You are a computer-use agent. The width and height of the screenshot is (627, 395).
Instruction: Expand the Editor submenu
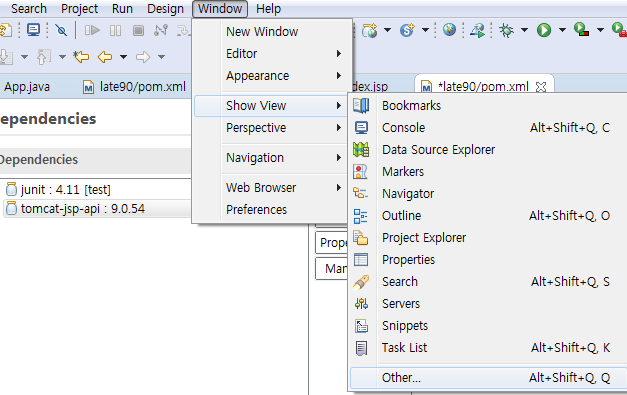click(271, 54)
